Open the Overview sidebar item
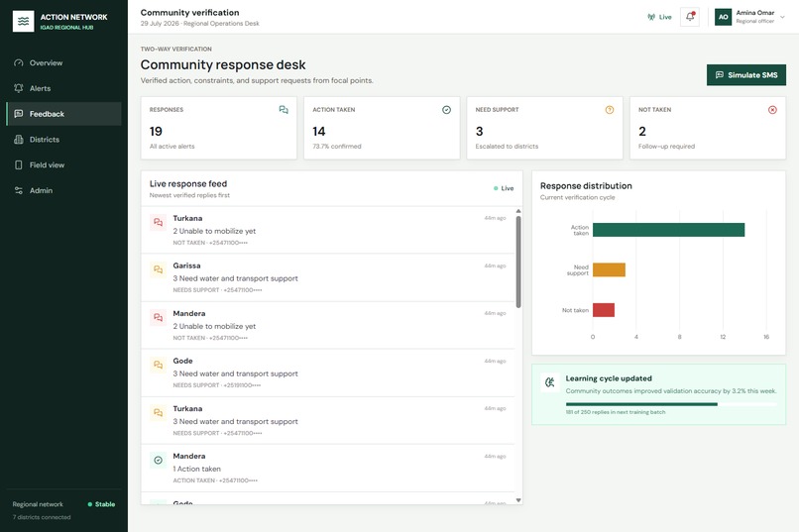This screenshot has height=532, width=799. (x=63, y=62)
